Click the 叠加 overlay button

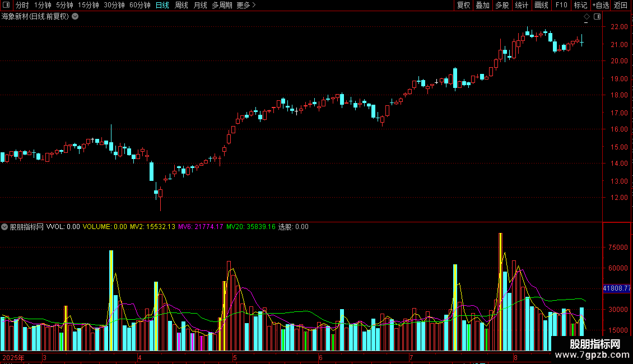[x=482, y=5]
